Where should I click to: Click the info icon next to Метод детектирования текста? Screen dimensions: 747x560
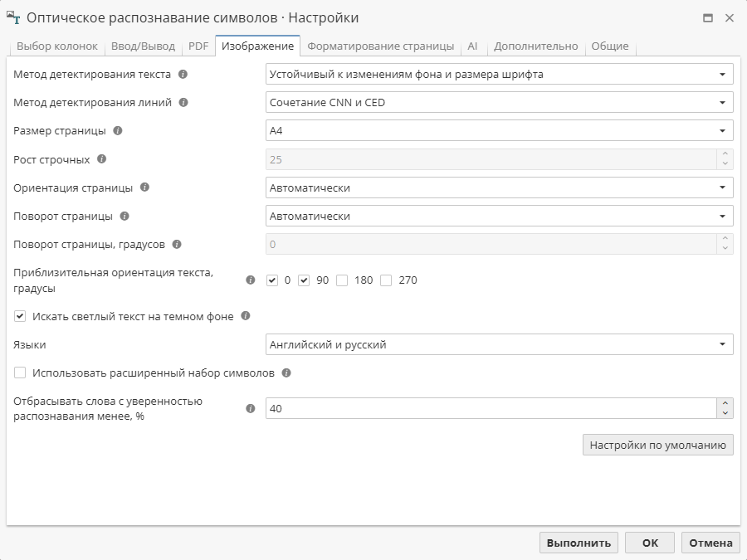(183, 74)
